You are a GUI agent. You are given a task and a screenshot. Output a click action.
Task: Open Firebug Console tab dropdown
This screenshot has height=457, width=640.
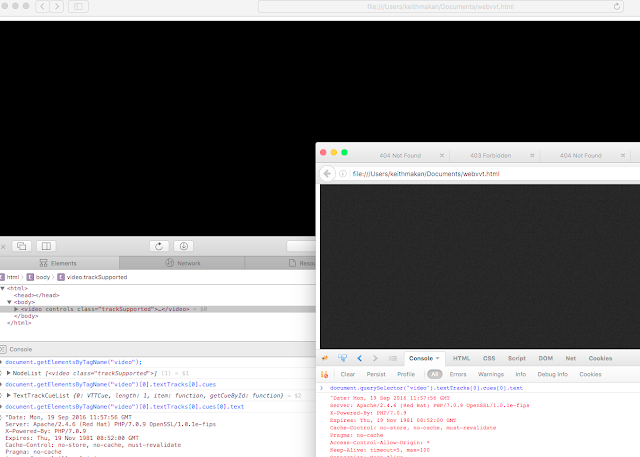(438, 358)
